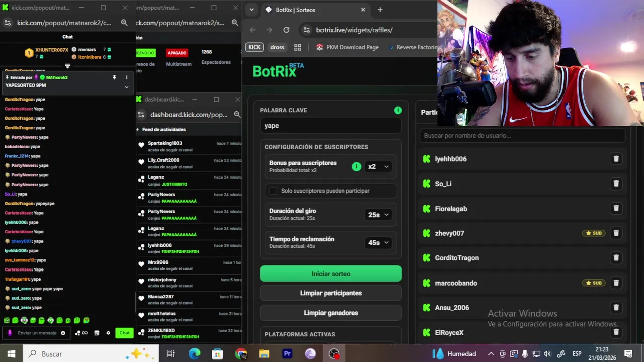
Task: Click trash icon for marcoobando
Action: 616,283
